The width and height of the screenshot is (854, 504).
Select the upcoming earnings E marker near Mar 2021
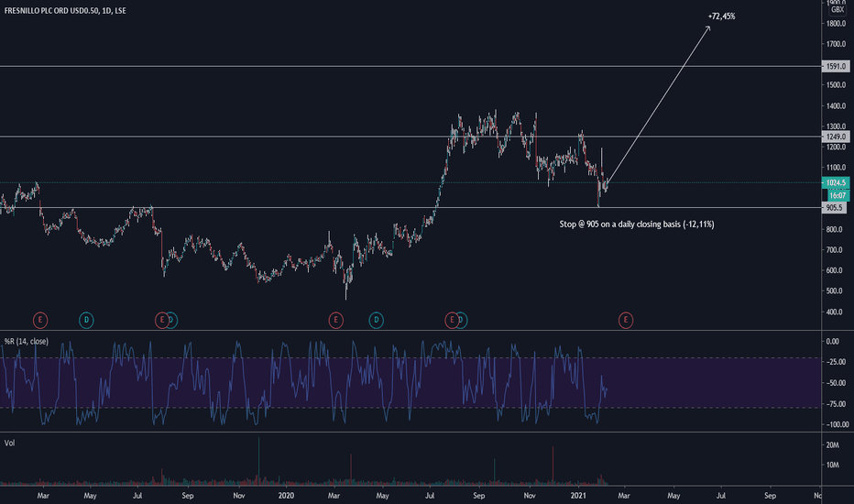[x=625, y=321]
